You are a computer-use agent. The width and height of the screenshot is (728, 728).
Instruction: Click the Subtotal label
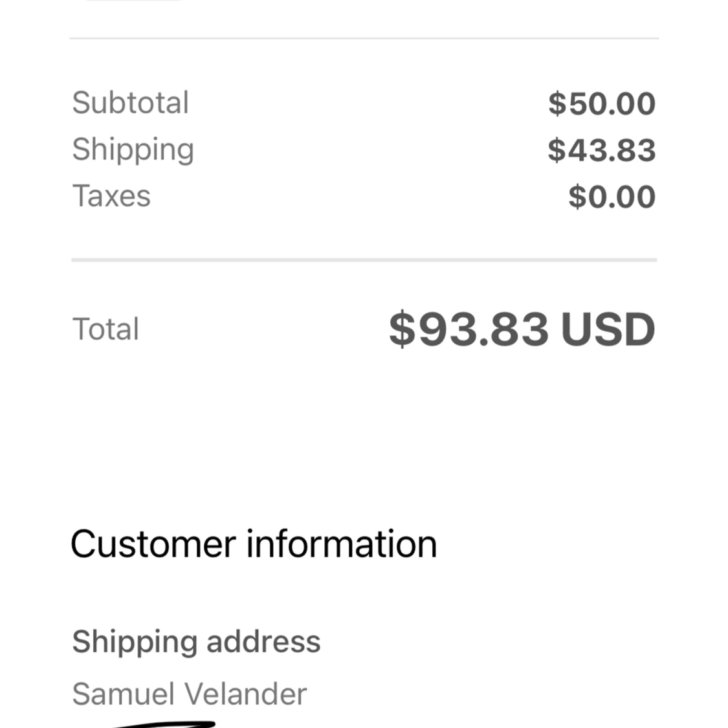130,103
